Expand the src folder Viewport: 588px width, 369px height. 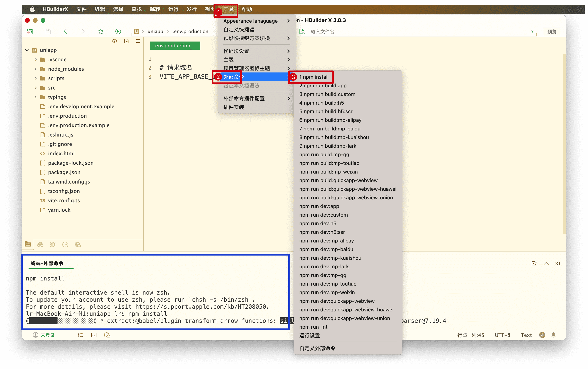36,88
